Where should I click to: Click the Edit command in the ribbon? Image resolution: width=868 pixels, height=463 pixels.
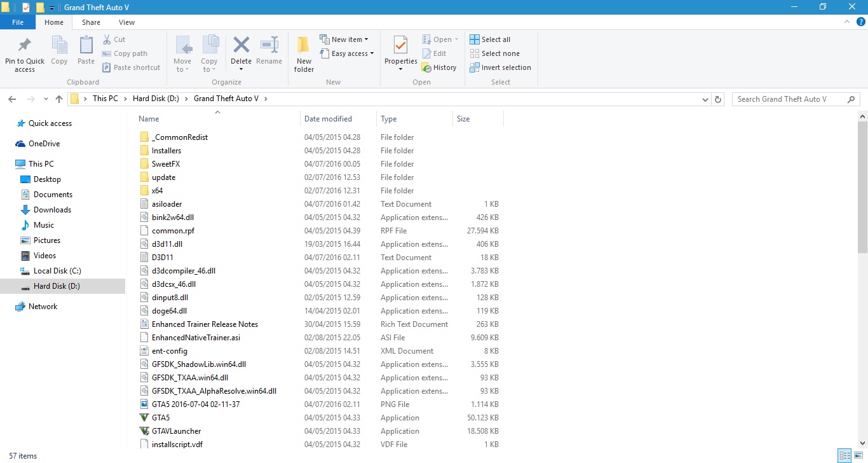coord(435,53)
